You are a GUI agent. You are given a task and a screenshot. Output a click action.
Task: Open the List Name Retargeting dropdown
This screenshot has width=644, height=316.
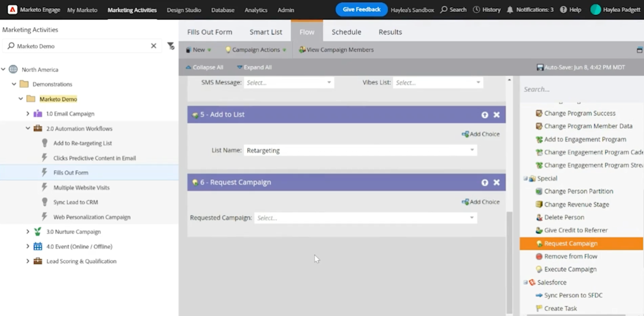pyautogui.click(x=472, y=150)
